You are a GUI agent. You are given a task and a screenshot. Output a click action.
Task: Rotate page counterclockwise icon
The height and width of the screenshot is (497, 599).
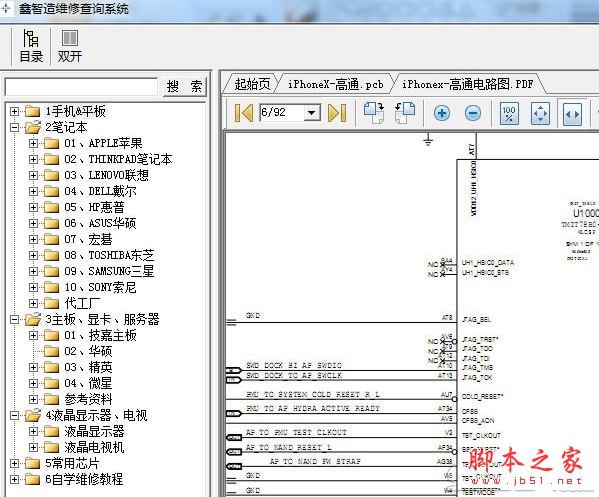point(405,113)
